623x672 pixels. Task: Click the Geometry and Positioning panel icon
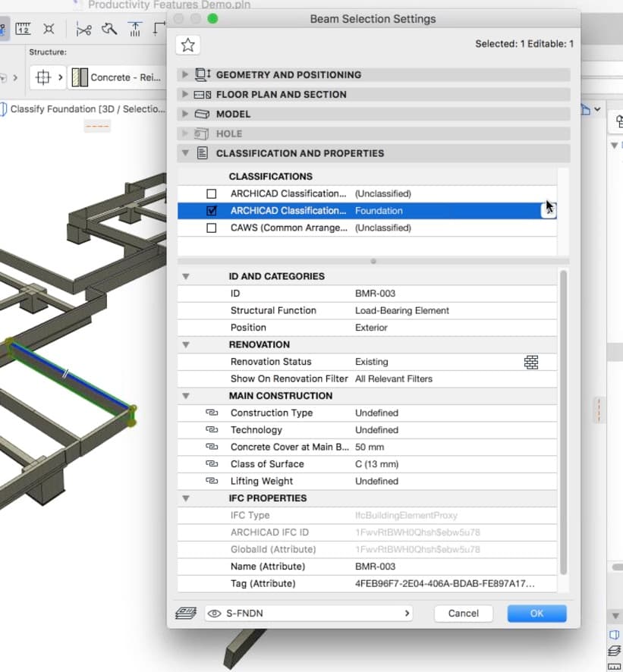tap(203, 74)
